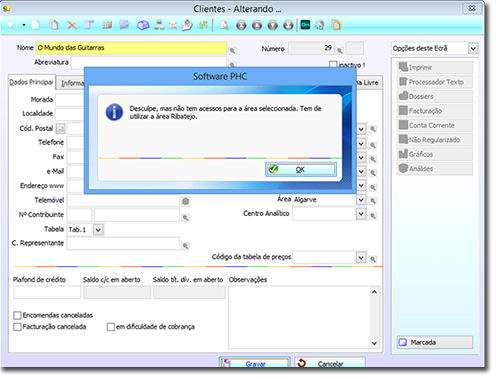Click the blue box toolbar icon

[x=143, y=25]
